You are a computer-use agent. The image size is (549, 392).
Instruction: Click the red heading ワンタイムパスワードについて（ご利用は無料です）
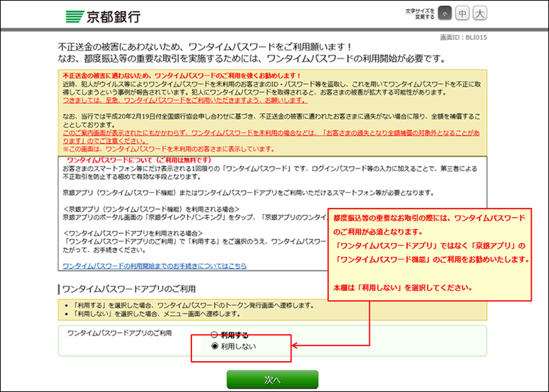[139, 160]
